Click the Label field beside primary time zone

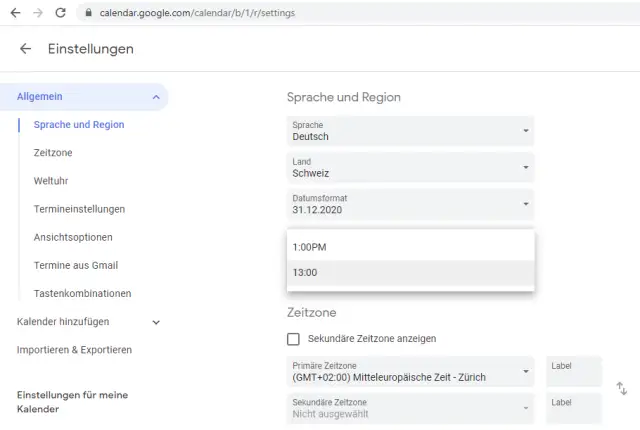point(574,373)
